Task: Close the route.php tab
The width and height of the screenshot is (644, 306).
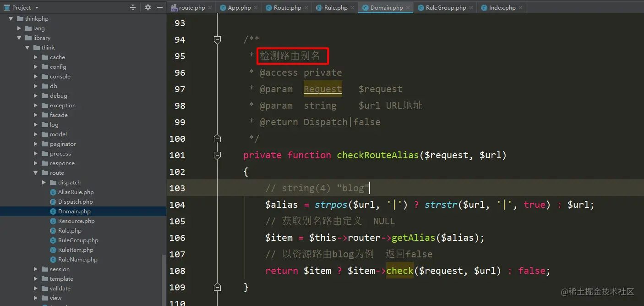Action: [210, 8]
